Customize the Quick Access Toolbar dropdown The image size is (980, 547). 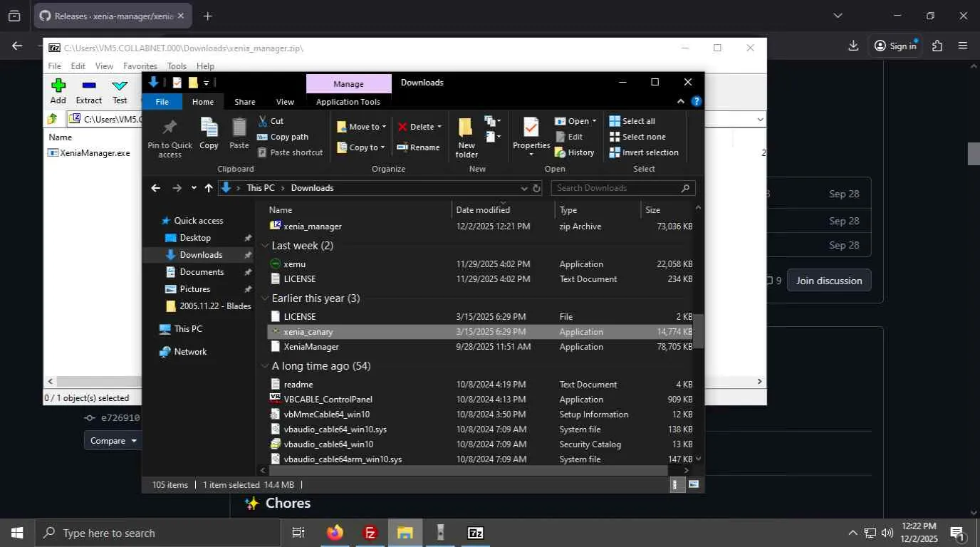point(207,83)
